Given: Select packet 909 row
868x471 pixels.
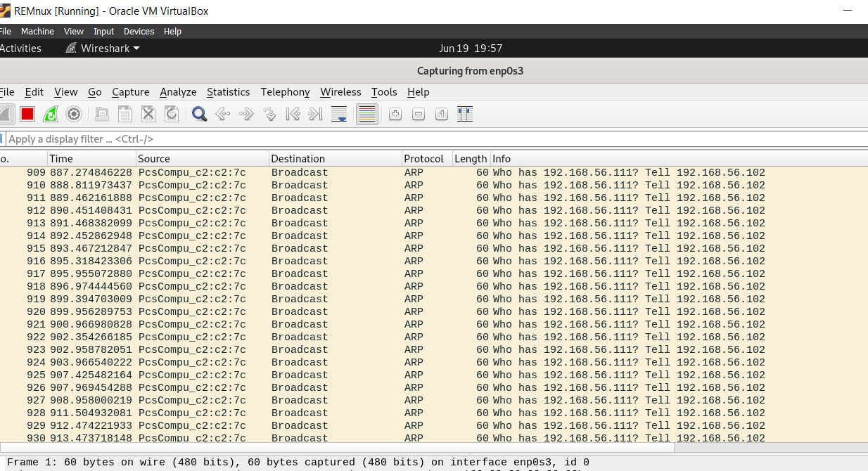Looking at the screenshot, I should point(434,172).
